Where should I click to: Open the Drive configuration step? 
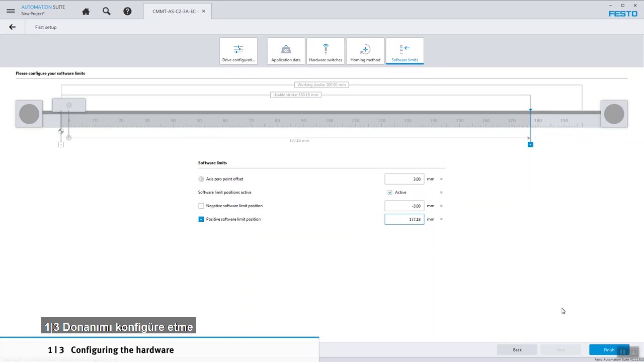tap(238, 51)
